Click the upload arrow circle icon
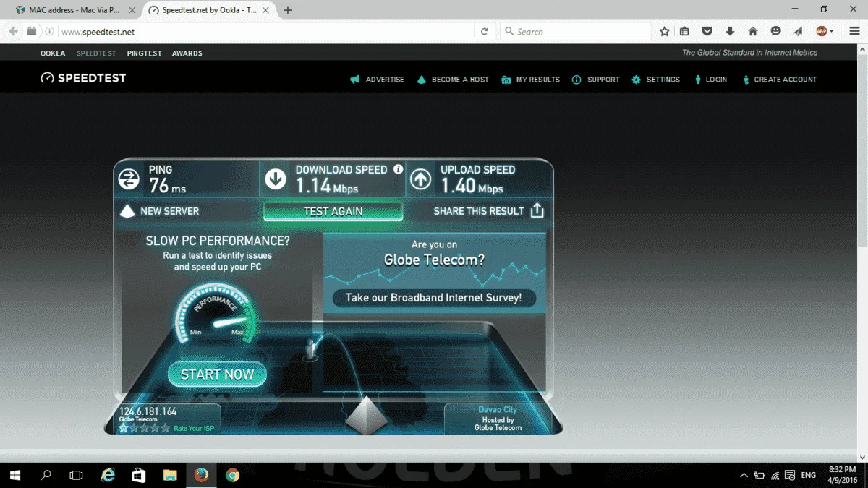Image resolution: width=868 pixels, height=488 pixels. [420, 179]
